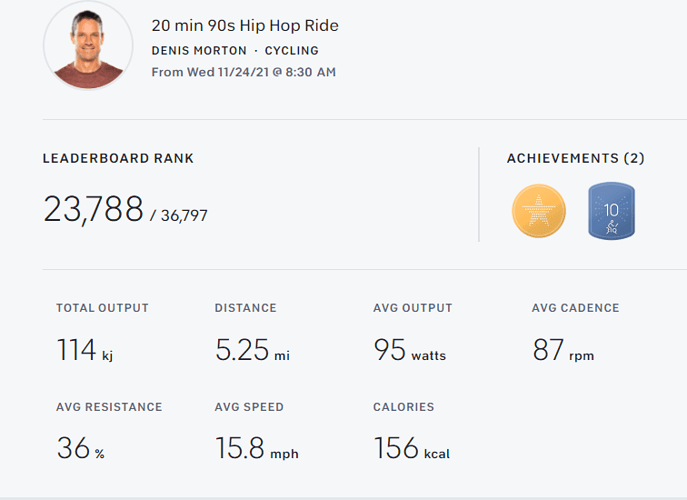Click Denis Morton's instructor profile photo
Image resolution: width=687 pixels, height=500 pixels.
click(88, 46)
